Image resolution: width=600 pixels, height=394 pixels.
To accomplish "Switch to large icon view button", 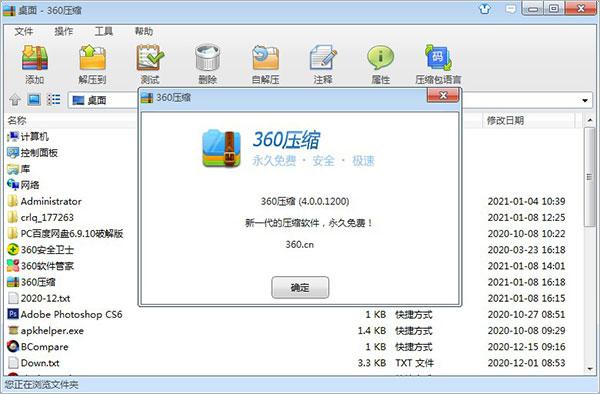I will (34, 100).
